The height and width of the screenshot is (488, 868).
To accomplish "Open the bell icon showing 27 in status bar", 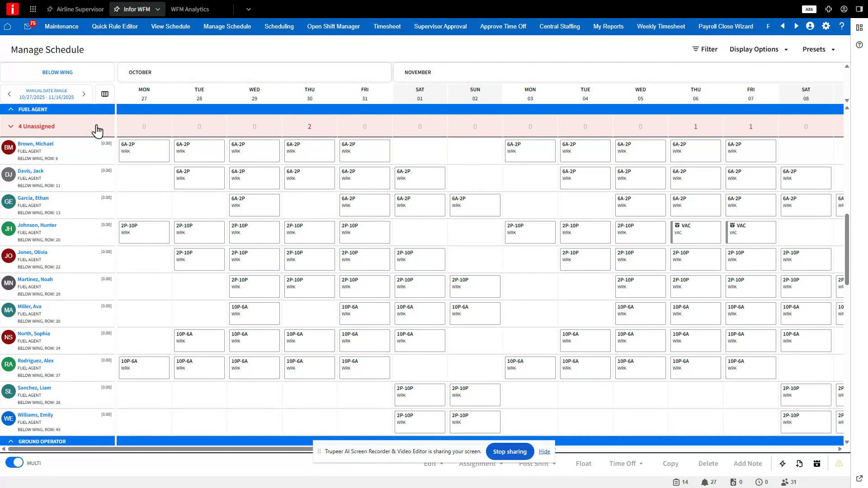I will (x=705, y=482).
